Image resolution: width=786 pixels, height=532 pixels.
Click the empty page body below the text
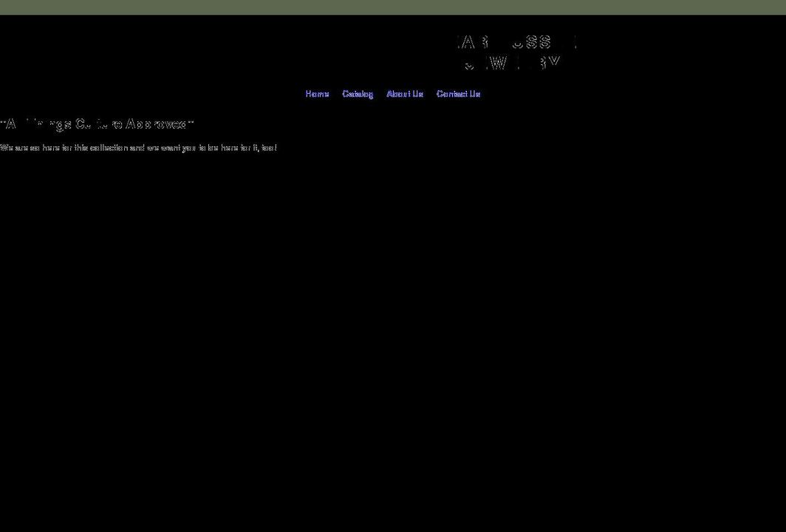(x=393, y=332)
